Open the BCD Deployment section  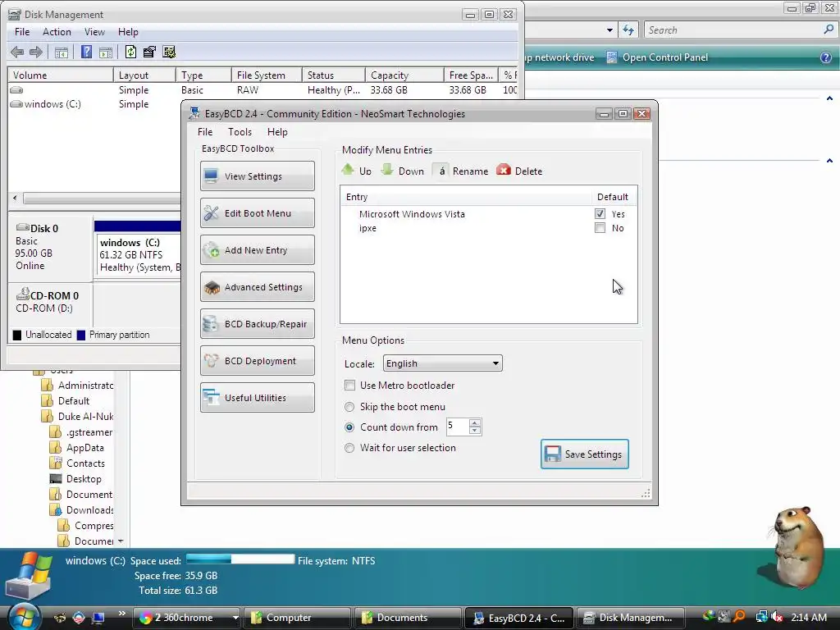click(257, 361)
